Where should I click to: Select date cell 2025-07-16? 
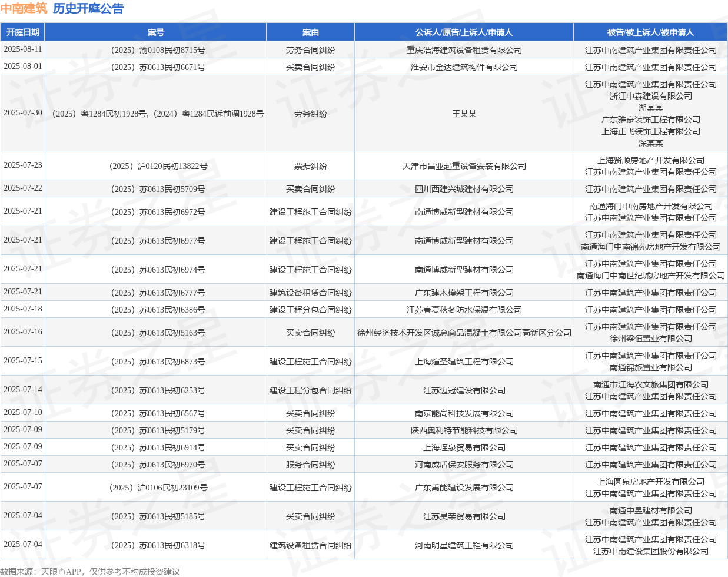pyautogui.click(x=23, y=332)
